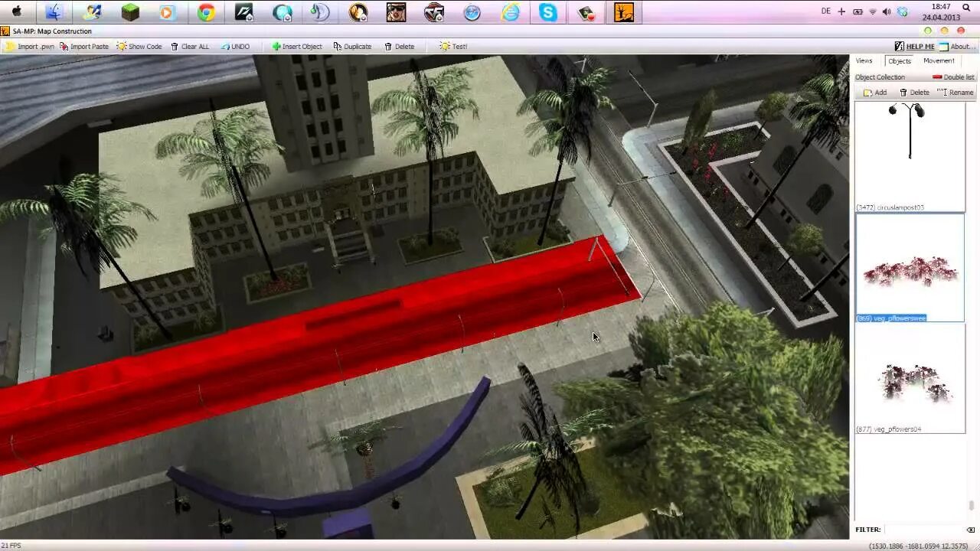Click the toolbar Delete button
This screenshot has width=980, height=551.
[399, 47]
